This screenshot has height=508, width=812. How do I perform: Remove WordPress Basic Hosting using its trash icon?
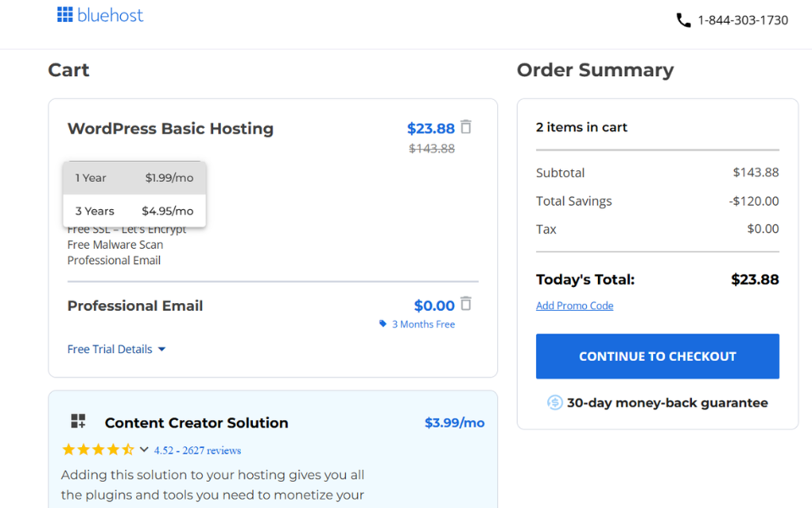(x=466, y=127)
